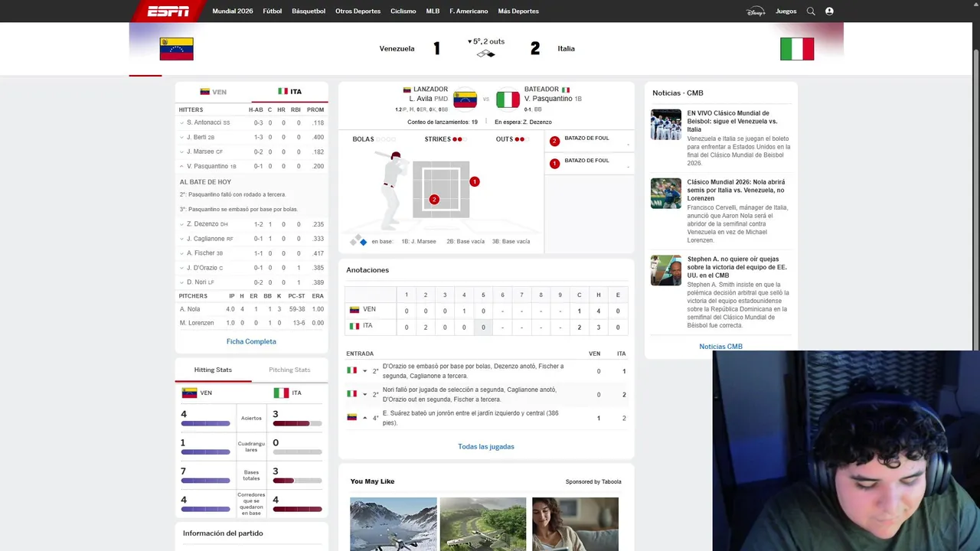This screenshot has width=980, height=551.
Task: Open Mundial 2026 menu
Action: [233, 11]
